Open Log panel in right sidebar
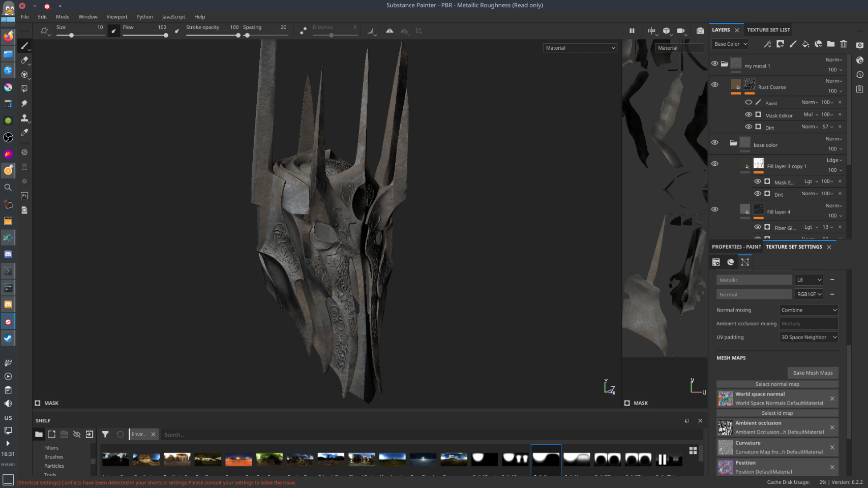 tap(860, 89)
